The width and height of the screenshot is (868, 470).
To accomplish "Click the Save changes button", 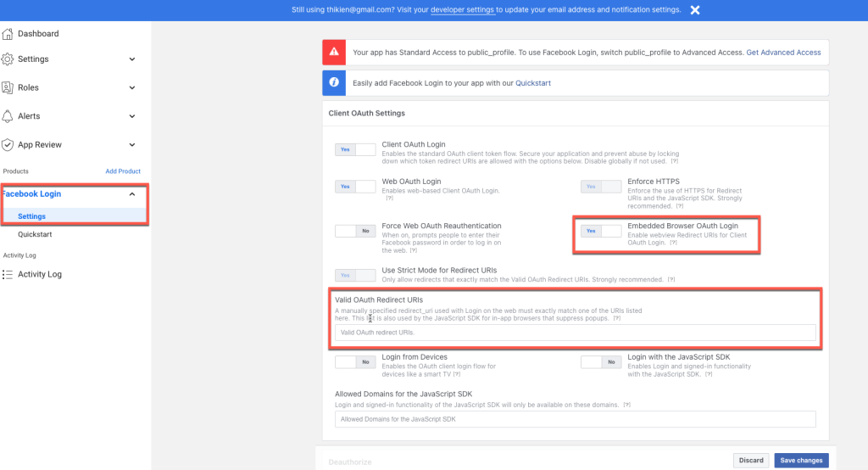I will [801, 461].
